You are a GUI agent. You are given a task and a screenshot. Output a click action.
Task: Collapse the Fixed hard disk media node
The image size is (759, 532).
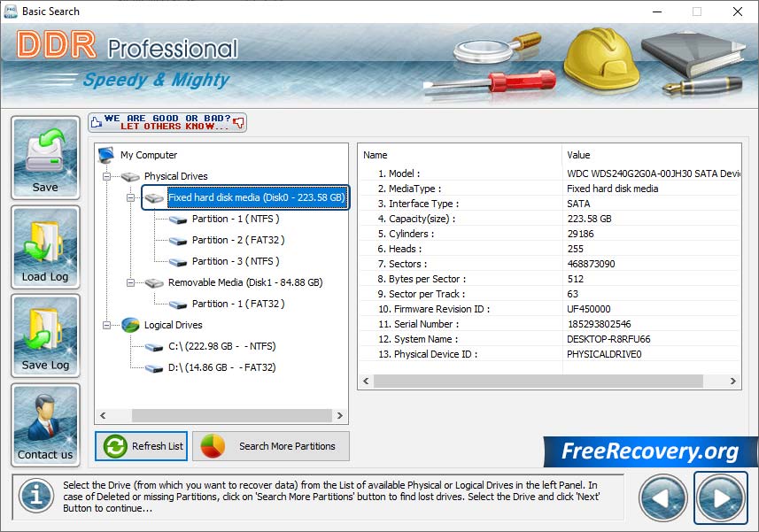coord(130,197)
